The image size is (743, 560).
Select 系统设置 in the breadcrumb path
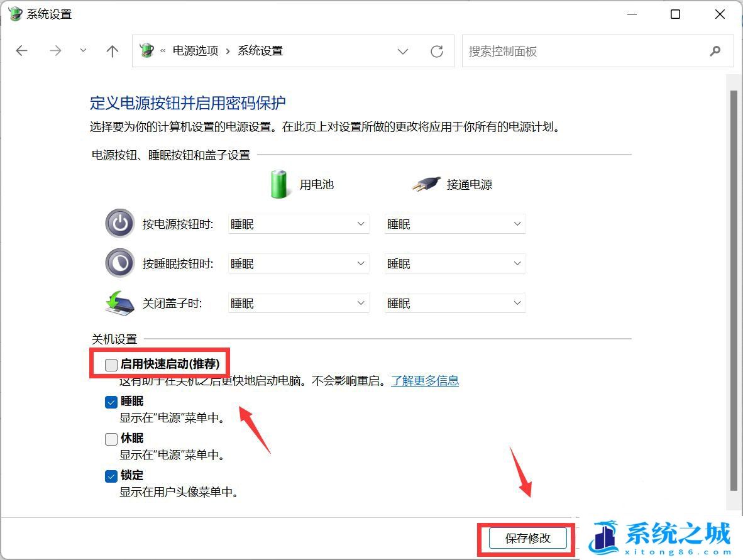coord(260,50)
